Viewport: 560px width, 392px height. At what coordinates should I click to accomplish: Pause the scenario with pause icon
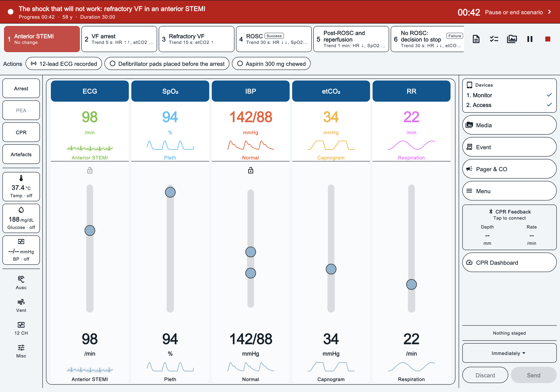pos(530,39)
